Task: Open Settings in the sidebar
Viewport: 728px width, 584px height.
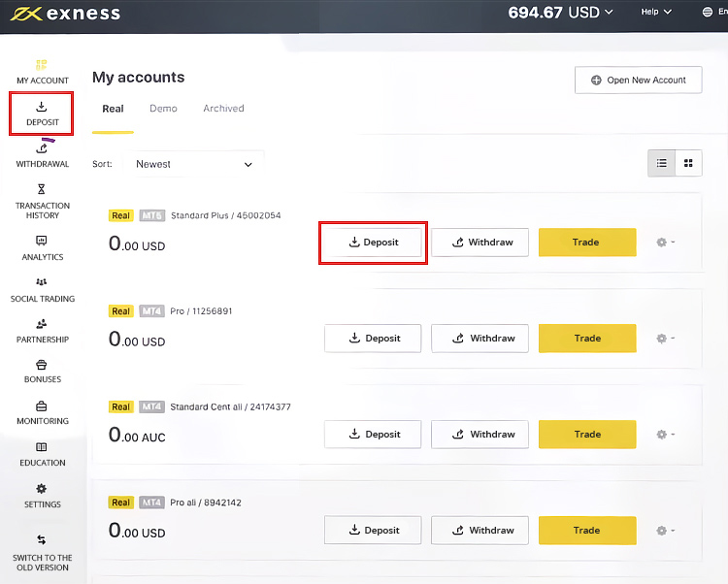Action: (42, 496)
